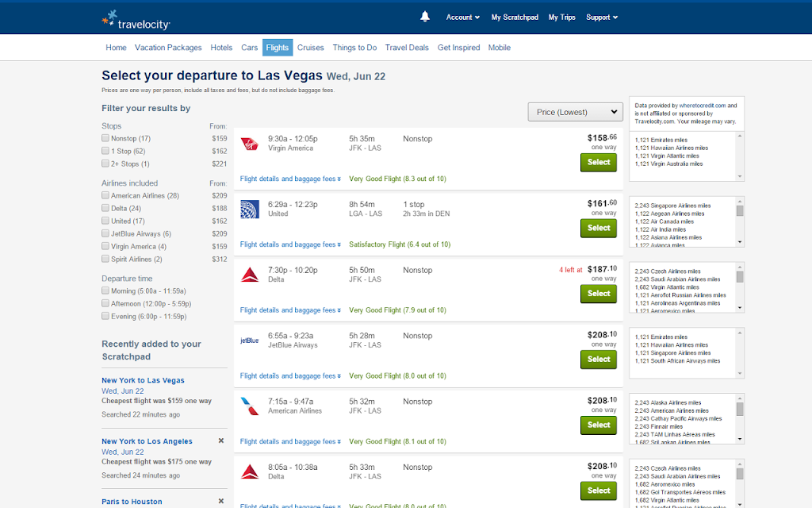812x508 pixels.
Task: Open the Cruises tab
Action: tap(310, 48)
